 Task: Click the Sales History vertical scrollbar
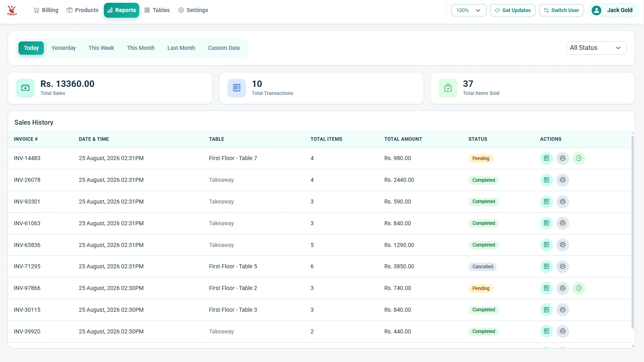tap(633, 232)
